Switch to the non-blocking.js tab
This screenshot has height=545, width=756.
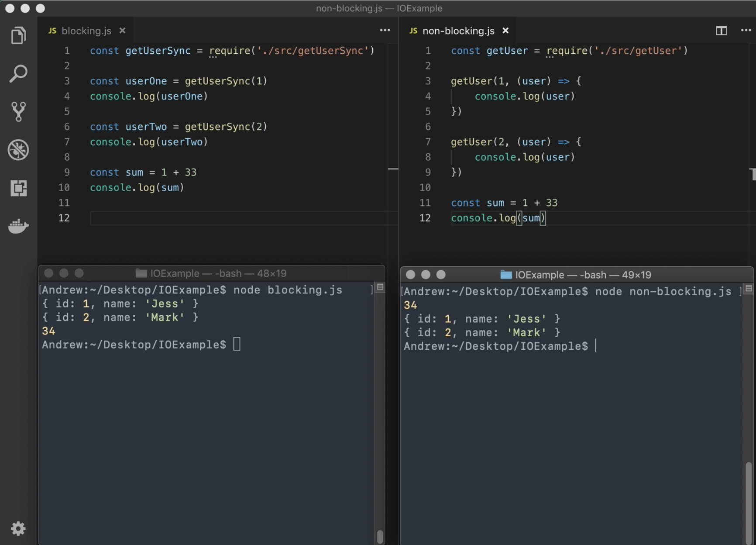[458, 31]
